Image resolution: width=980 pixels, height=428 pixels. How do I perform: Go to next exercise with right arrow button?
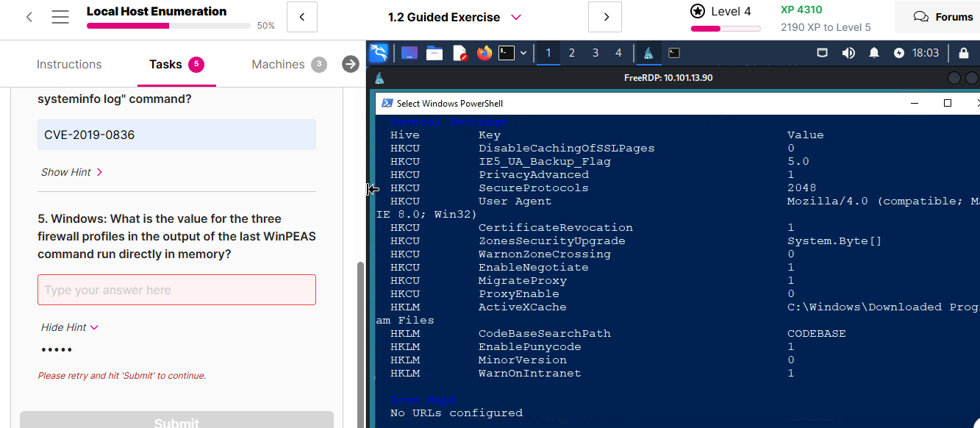[x=606, y=17]
